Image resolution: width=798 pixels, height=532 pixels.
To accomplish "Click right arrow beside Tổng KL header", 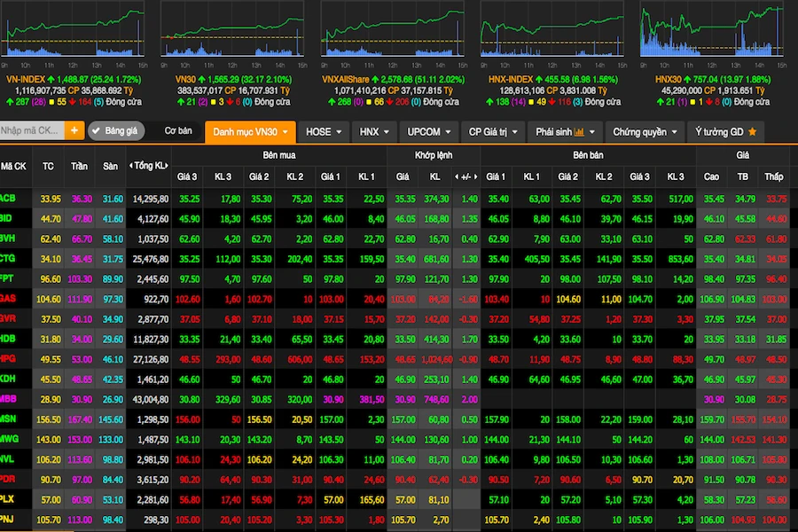I will tap(166, 166).
